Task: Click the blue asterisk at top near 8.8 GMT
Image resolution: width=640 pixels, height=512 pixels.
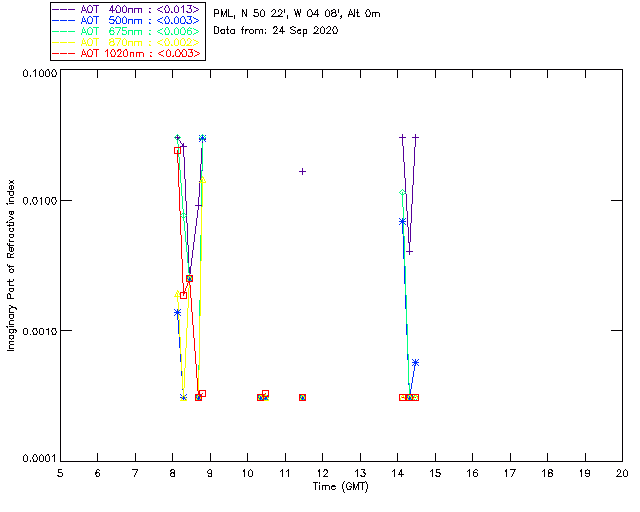Action: (x=202, y=139)
